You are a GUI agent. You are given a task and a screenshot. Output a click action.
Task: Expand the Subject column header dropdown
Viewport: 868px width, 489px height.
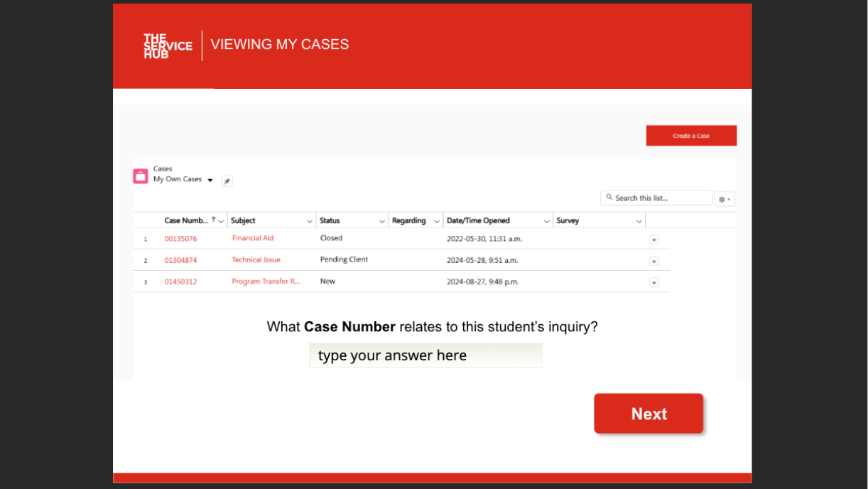click(310, 220)
